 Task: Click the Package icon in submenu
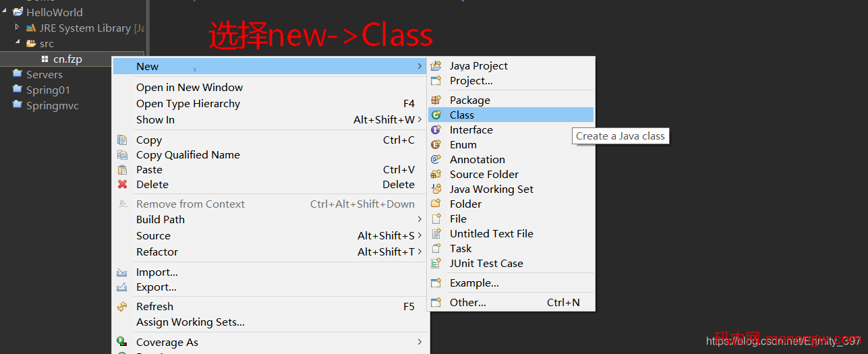[x=436, y=100]
